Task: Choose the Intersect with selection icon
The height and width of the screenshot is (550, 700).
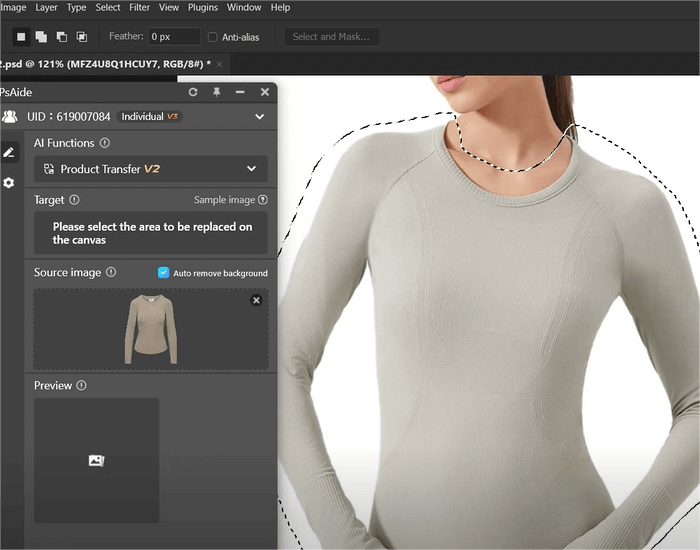Action: click(x=82, y=37)
